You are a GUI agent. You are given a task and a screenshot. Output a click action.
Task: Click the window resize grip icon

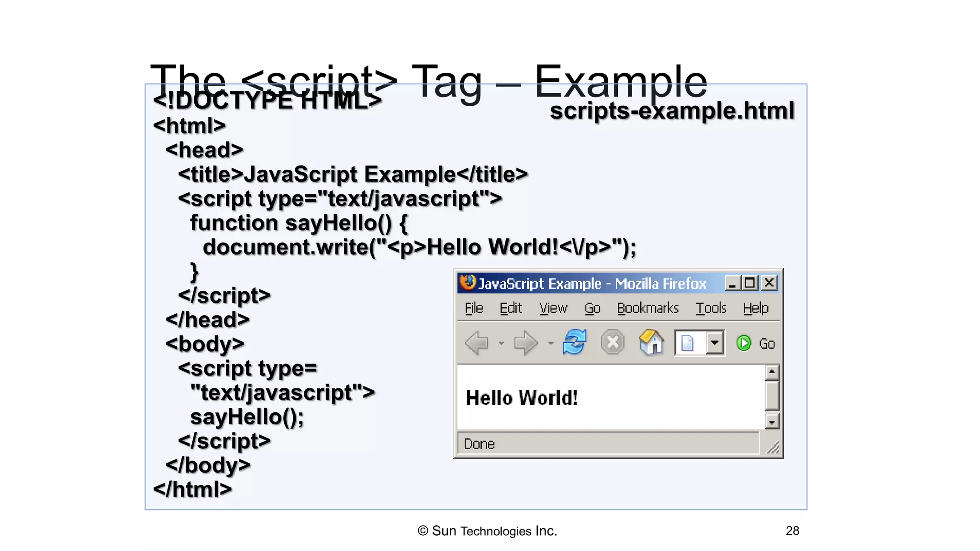pyautogui.click(x=772, y=447)
